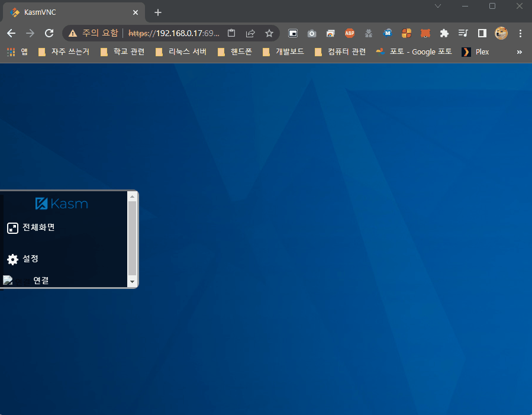Open the orange cat-shaped extension icon

425,33
